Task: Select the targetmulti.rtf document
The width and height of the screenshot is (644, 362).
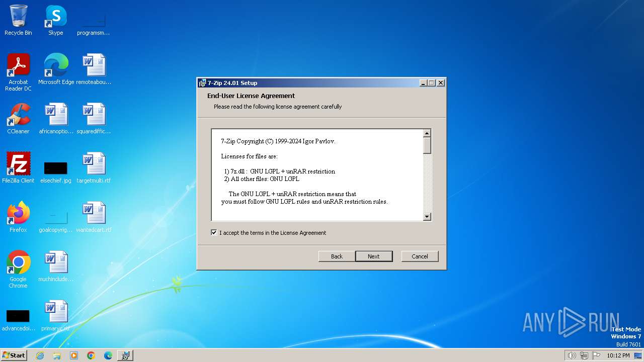Action: click(x=94, y=168)
